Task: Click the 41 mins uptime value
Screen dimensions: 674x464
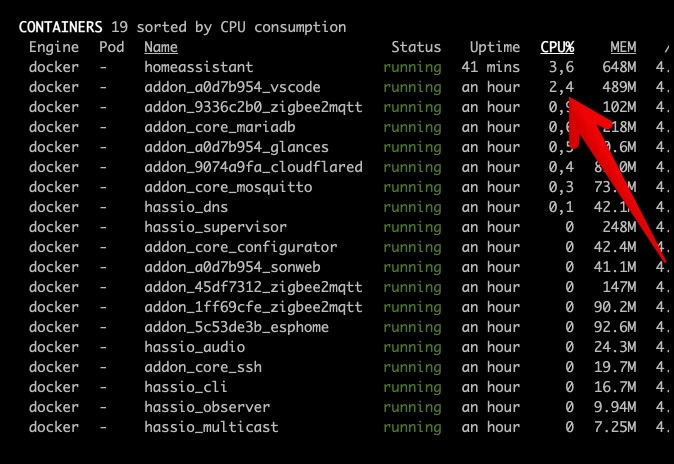Action: point(490,67)
